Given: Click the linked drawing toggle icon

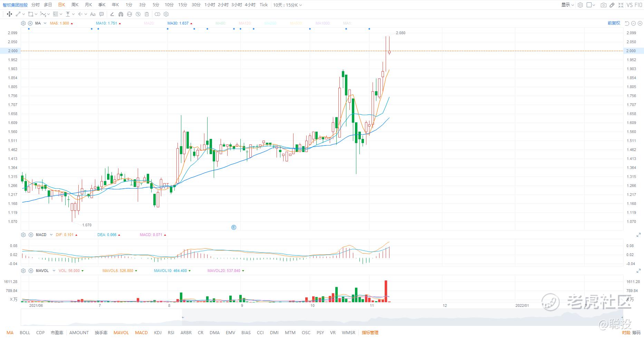Looking at the screenshot, I should (x=157, y=14).
